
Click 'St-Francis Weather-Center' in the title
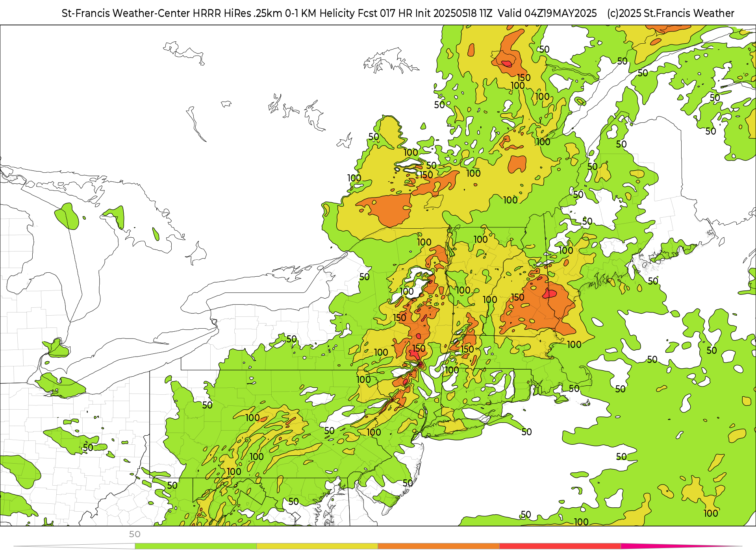pyautogui.click(x=126, y=13)
